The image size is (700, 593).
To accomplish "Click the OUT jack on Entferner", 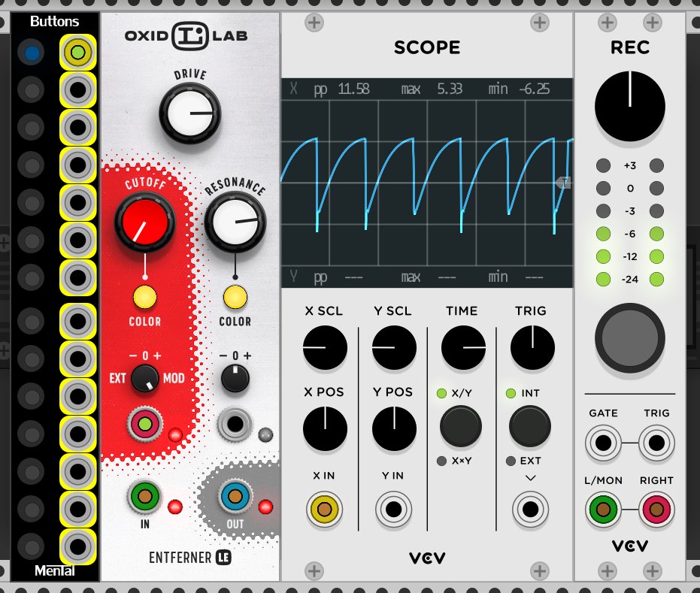I will click(x=235, y=496).
